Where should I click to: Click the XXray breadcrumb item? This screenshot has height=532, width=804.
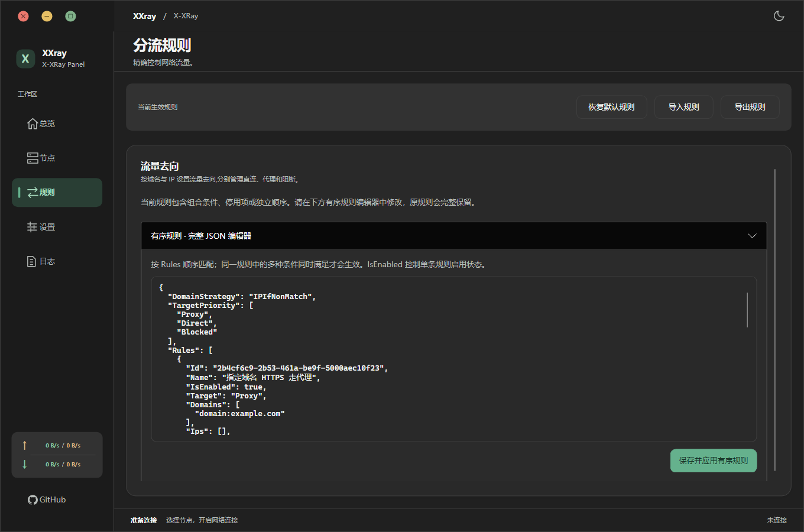tap(144, 16)
